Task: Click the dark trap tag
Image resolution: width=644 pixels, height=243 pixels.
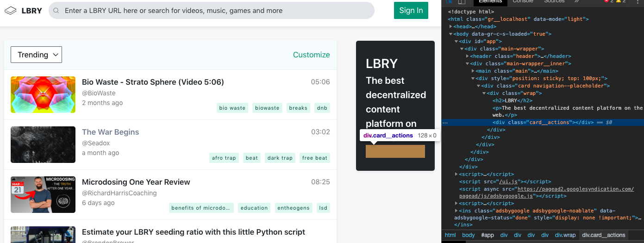Action: pos(280,158)
